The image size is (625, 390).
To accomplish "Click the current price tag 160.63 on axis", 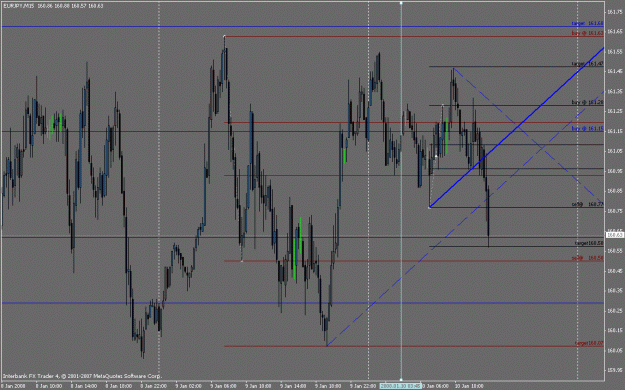I will pyautogui.click(x=614, y=235).
